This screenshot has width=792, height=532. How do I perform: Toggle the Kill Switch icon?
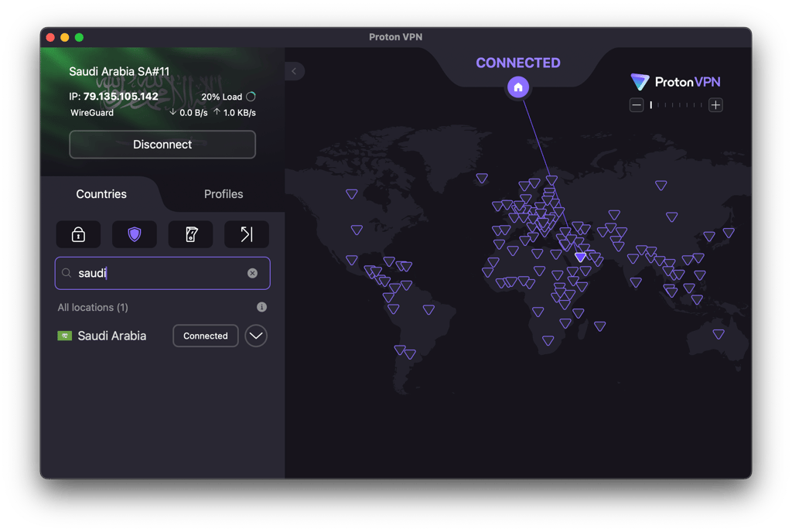[x=190, y=234]
